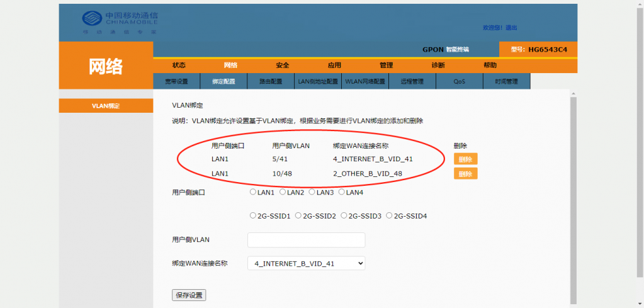Focus the 用户侧VLAN input field
The image size is (644, 308).
coord(306,240)
